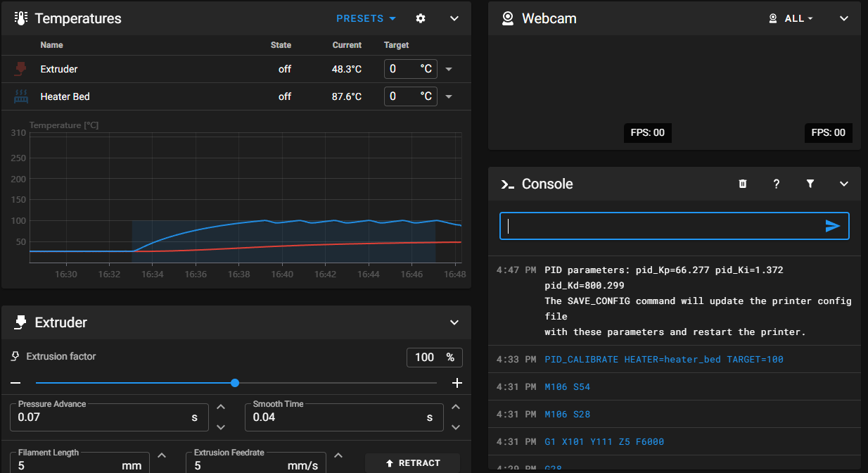Click the extrusion factor slider handle

[x=235, y=383]
